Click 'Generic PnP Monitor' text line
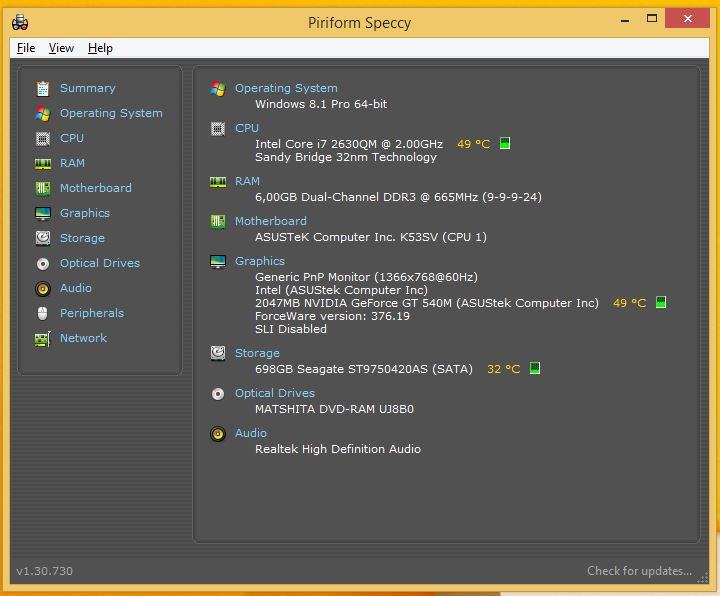Screen dimensions: 720x596 pyautogui.click(x=366, y=277)
